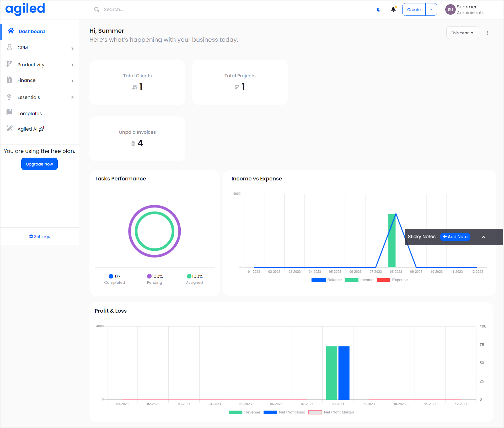504x428 pixels.
Task: Click the search magnifier icon
Action: click(x=97, y=9)
